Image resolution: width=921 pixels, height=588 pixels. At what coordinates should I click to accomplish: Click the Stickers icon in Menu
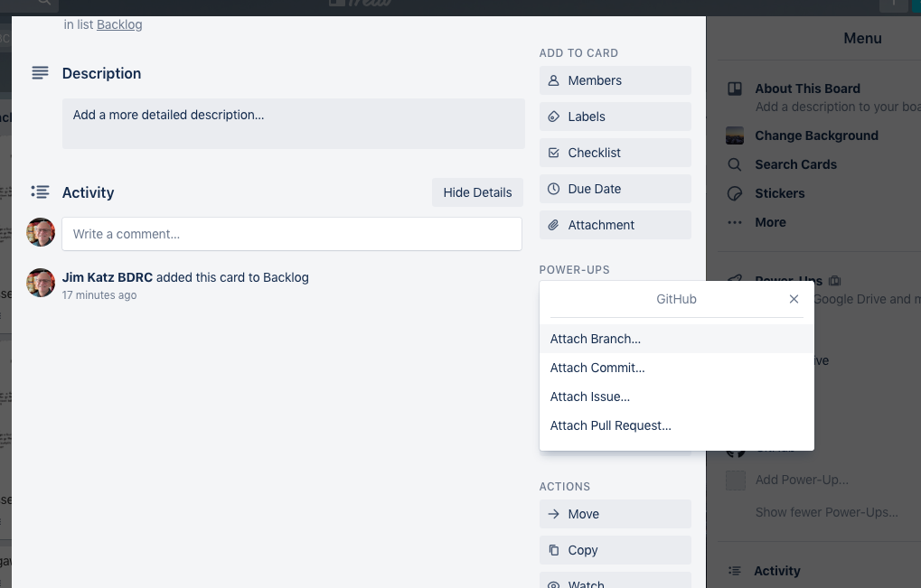tap(735, 193)
